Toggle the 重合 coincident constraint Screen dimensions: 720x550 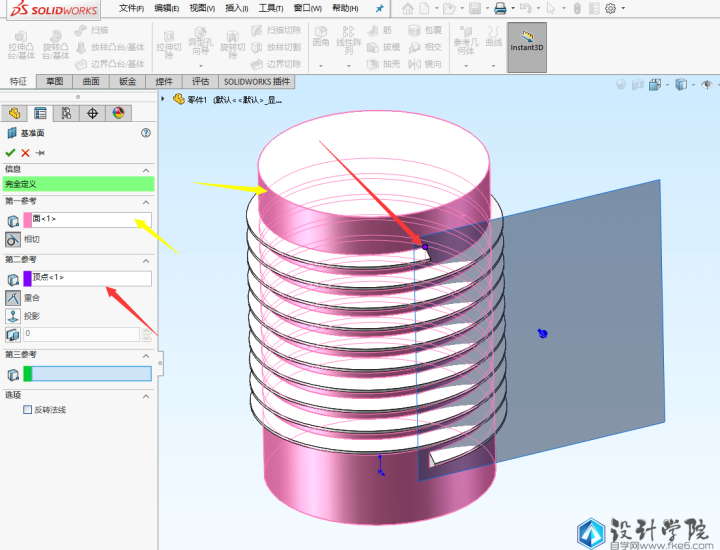click(x=13, y=297)
